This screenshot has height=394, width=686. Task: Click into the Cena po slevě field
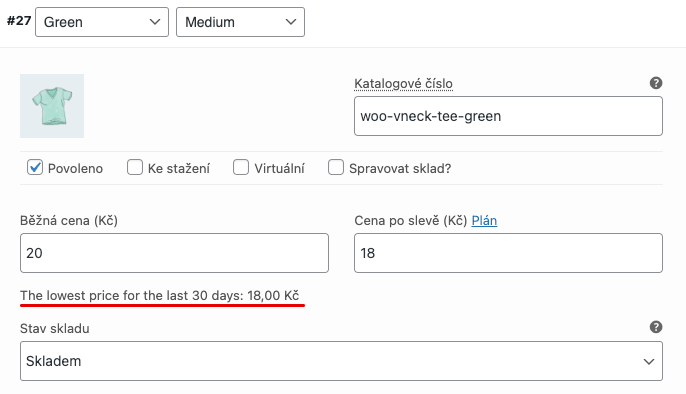point(508,253)
